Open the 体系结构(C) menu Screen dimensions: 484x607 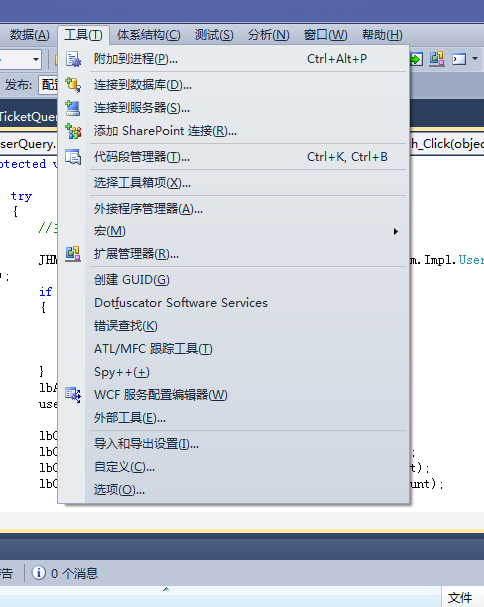coord(149,35)
